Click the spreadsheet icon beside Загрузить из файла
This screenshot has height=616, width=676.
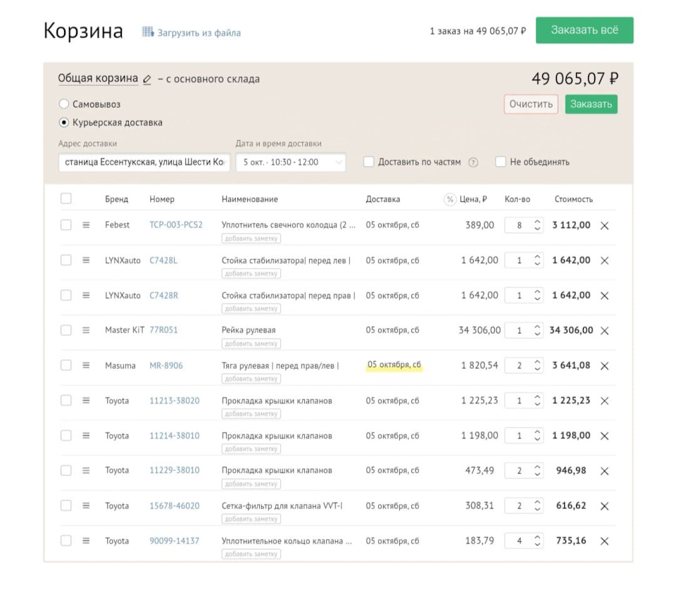coord(148,32)
